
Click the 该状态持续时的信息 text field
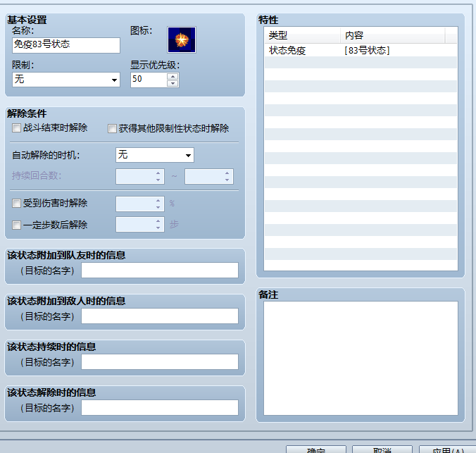coord(160,361)
